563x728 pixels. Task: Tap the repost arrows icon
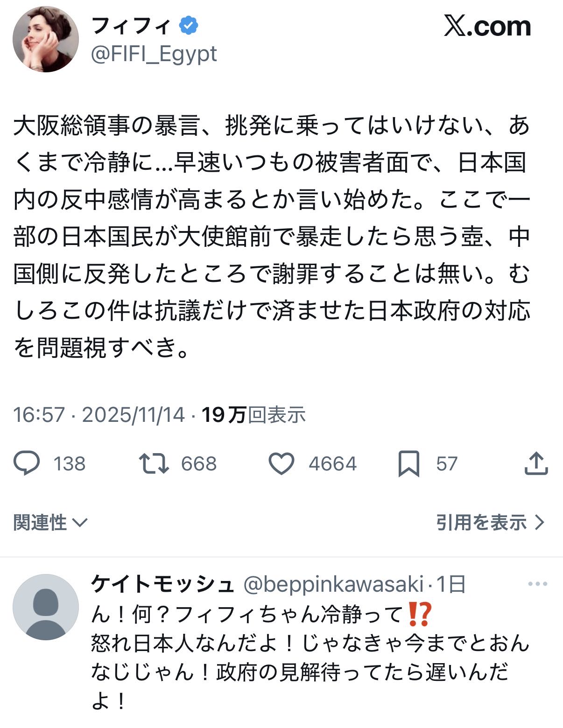154,463
